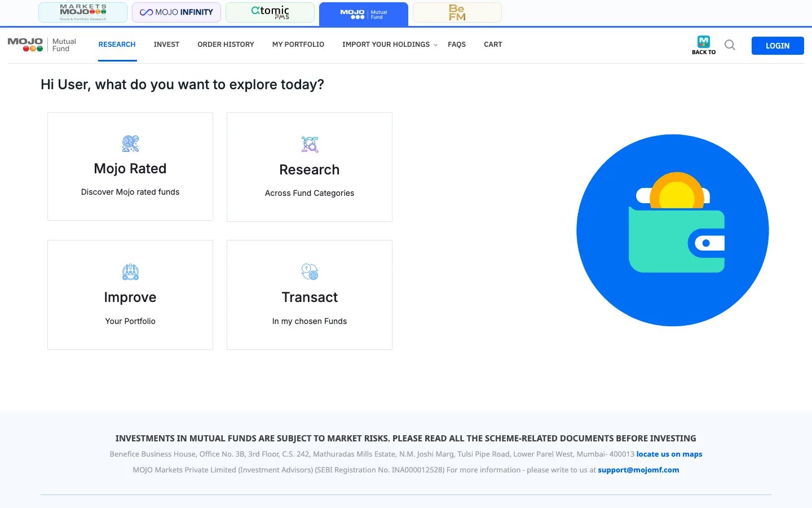Click the Mojo Mutual Fund header logo

[x=42, y=45]
